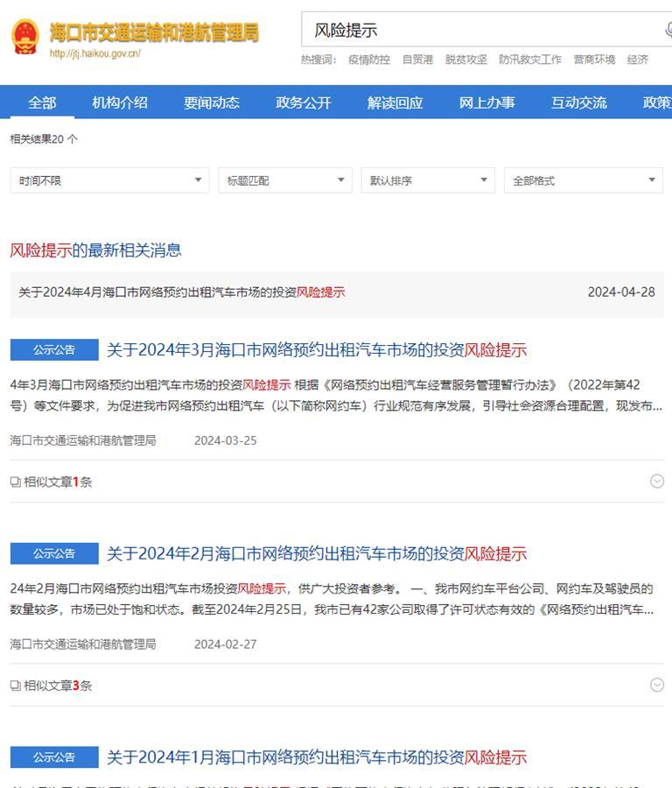Click source name under the February notice
672x788 pixels.
pyautogui.click(x=83, y=644)
